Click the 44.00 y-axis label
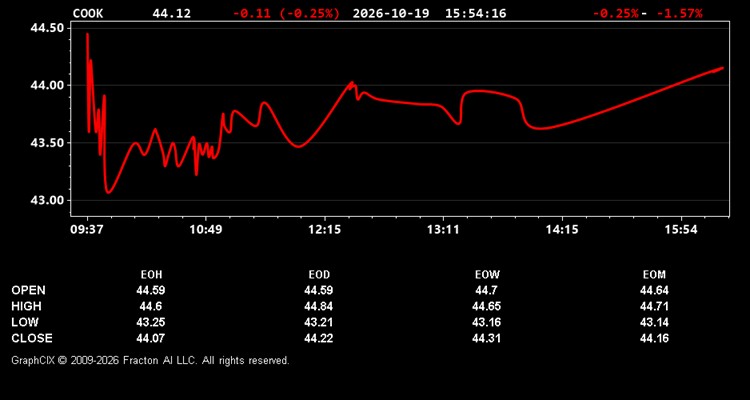Screen dimensions: 750x400 pyautogui.click(x=47, y=85)
